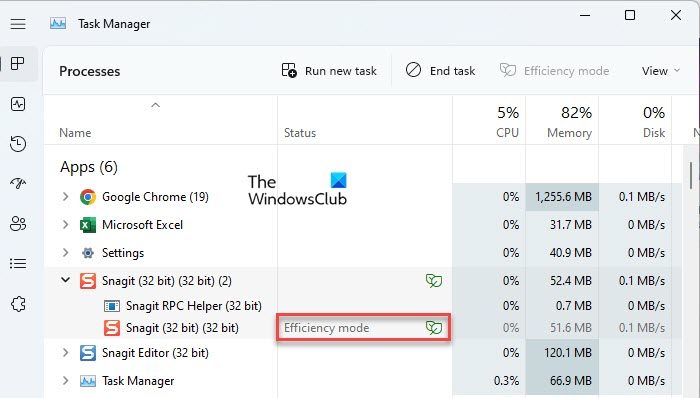Click Run new task
The height and width of the screenshot is (398, 700).
point(329,70)
